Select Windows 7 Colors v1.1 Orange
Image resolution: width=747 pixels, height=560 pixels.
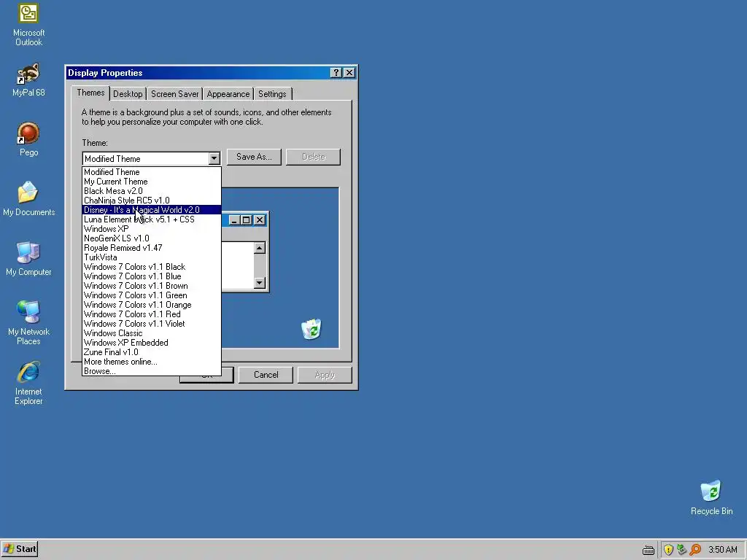tap(152, 305)
